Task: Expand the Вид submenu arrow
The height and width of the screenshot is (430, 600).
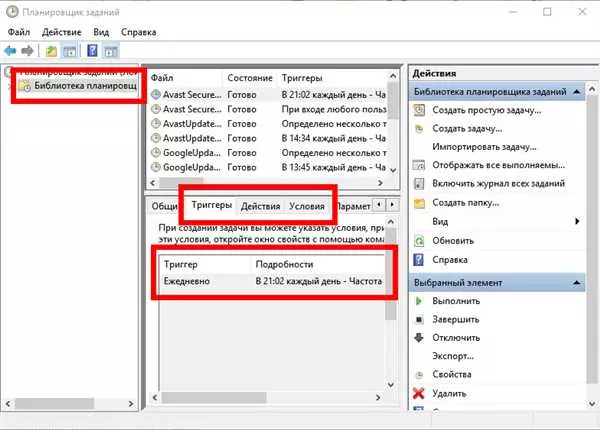Action: click(x=577, y=221)
